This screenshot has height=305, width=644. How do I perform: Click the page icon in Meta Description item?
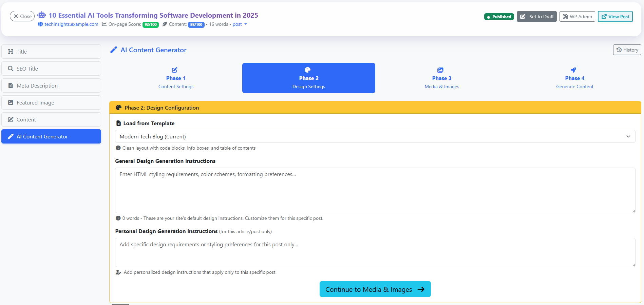point(11,85)
